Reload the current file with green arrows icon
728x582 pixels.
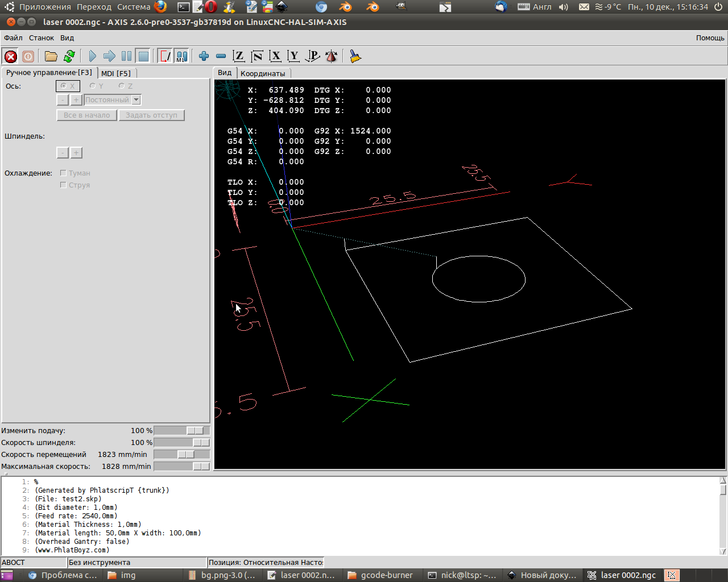coord(69,56)
